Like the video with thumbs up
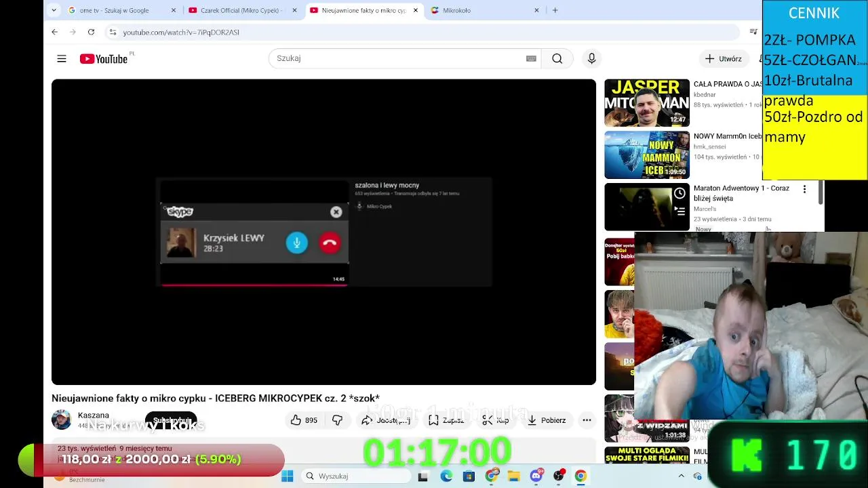The width and height of the screenshot is (868, 488). [304, 420]
